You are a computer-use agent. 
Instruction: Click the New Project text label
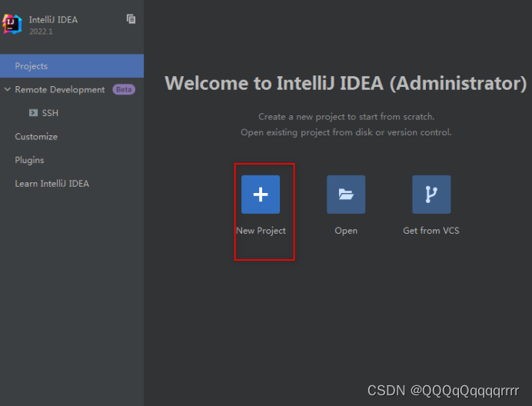pos(261,231)
